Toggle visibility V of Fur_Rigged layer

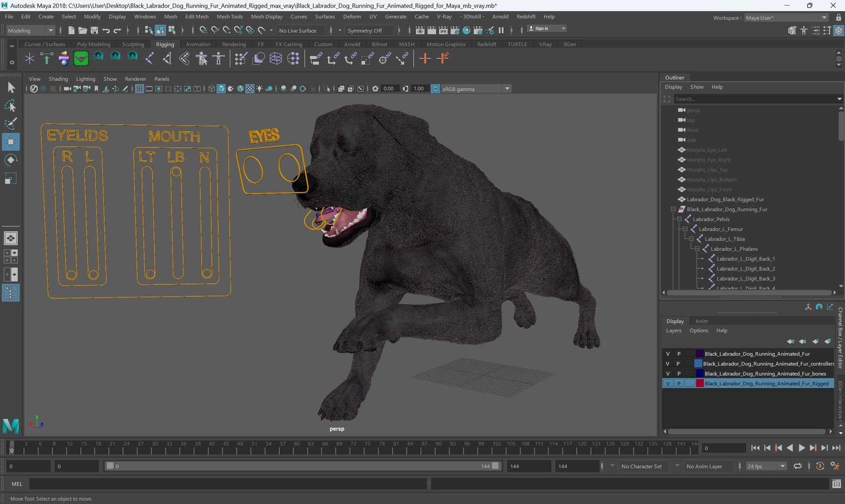668,383
